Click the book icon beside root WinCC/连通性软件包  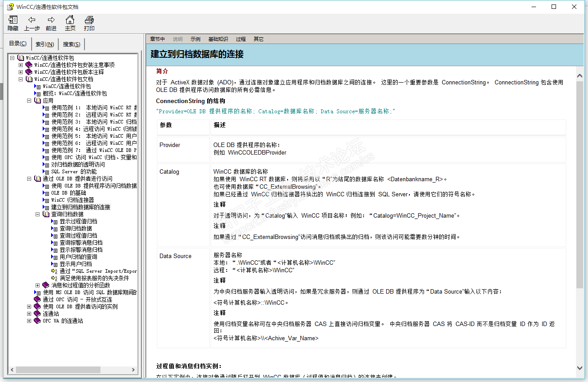[20, 58]
